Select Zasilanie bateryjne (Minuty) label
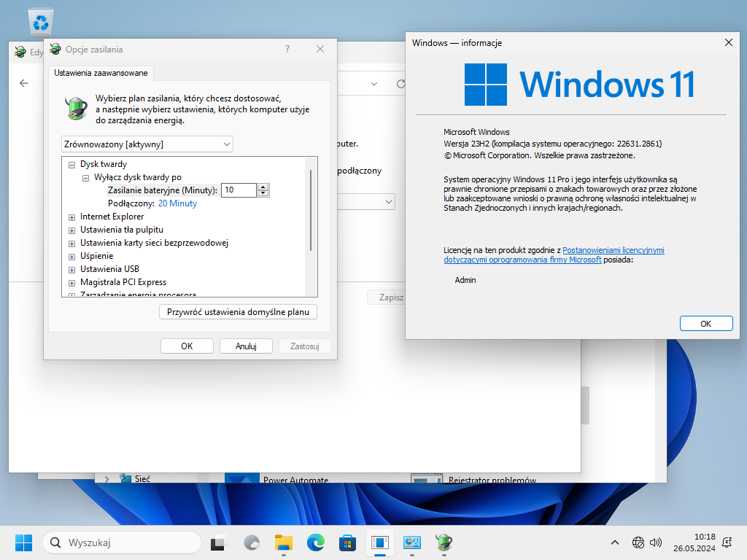747x560 pixels. pos(163,190)
